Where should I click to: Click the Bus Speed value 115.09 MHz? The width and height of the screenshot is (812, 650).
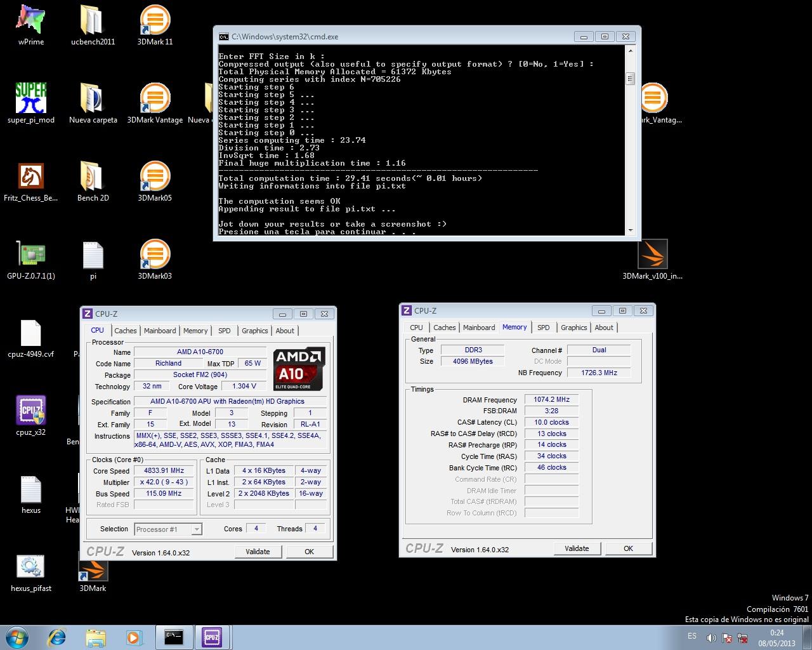[x=164, y=494]
